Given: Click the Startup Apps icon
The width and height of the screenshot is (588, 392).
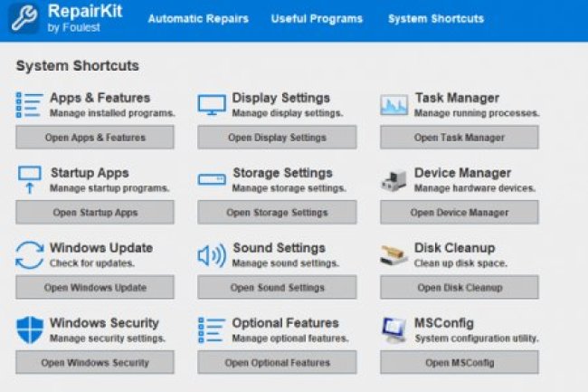Looking at the screenshot, I should click(x=29, y=179).
